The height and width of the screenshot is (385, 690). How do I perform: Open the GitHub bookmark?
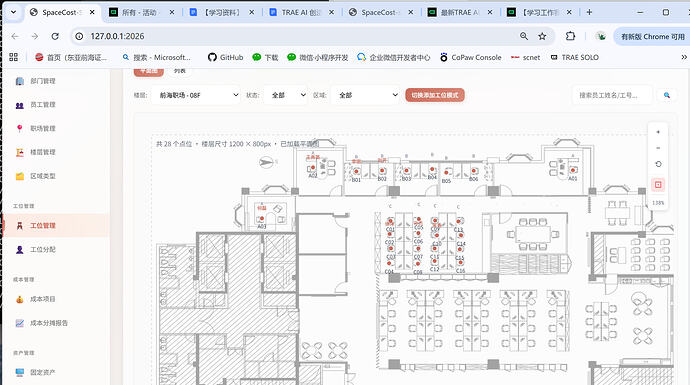tap(225, 57)
